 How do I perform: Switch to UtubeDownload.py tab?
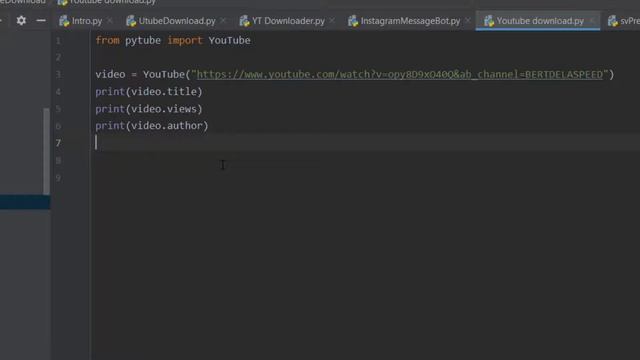pos(177,21)
